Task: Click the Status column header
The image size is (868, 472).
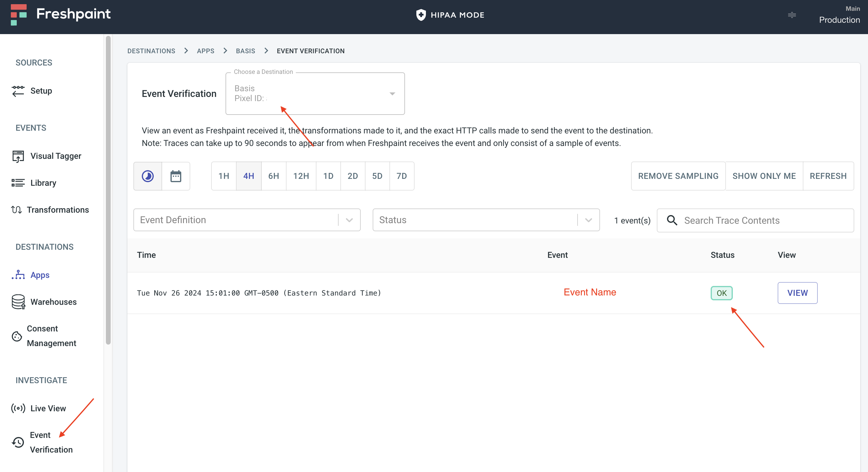Action: (722, 255)
